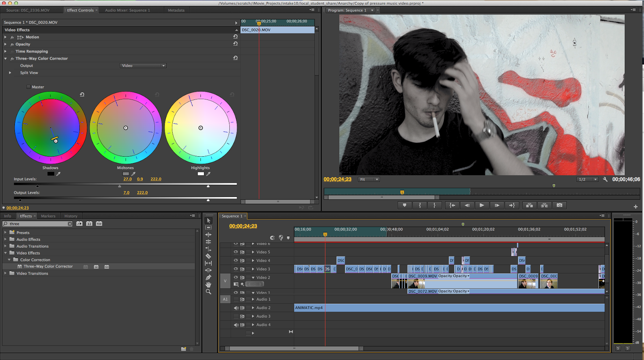Expand the Motion effect properties
Image resolution: width=644 pixels, height=360 pixels.
(x=6, y=37)
